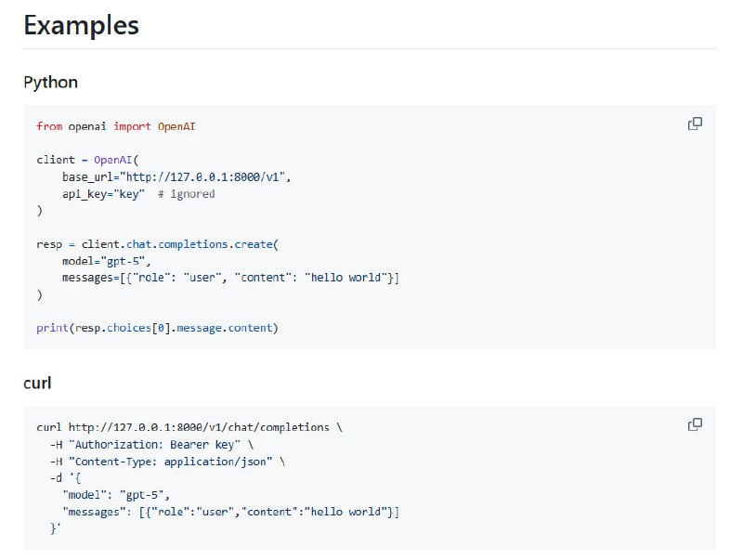743x560 pixels.
Task: Copy the curl command example
Action: pos(694,425)
